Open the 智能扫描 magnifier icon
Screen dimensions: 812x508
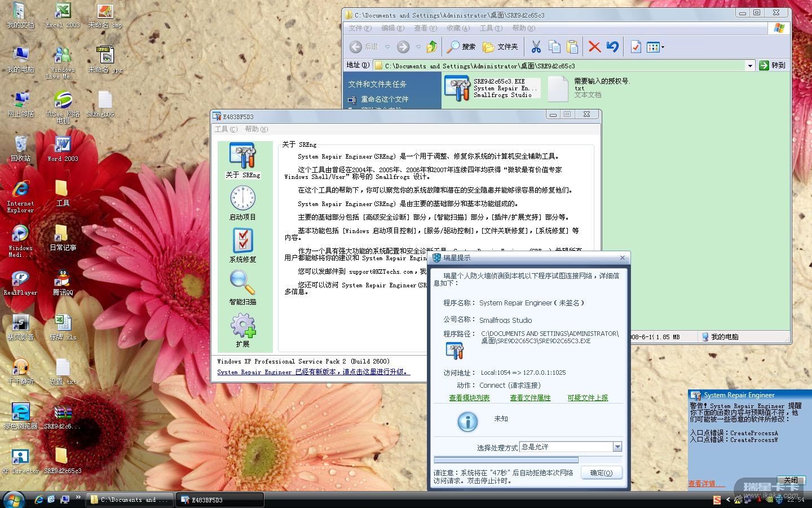242,287
